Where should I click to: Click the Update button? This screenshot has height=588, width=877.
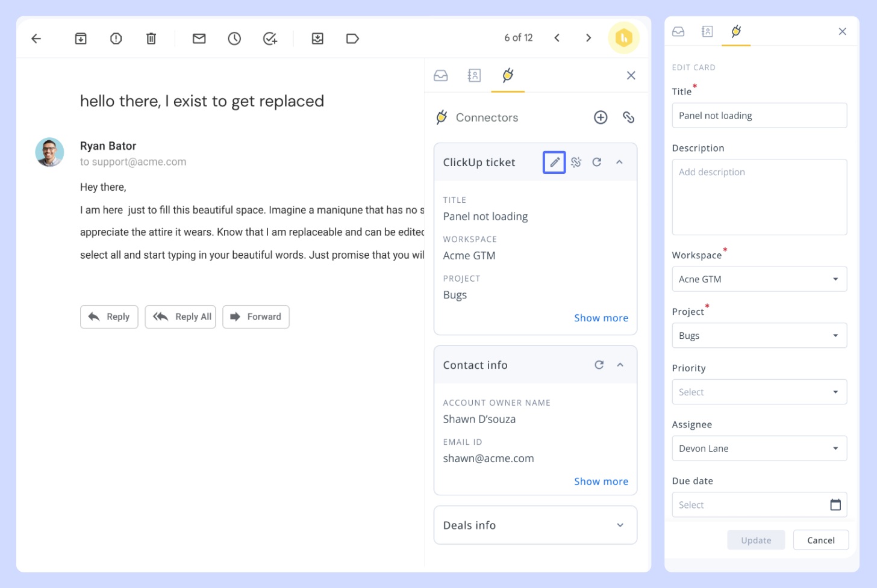pyautogui.click(x=756, y=540)
